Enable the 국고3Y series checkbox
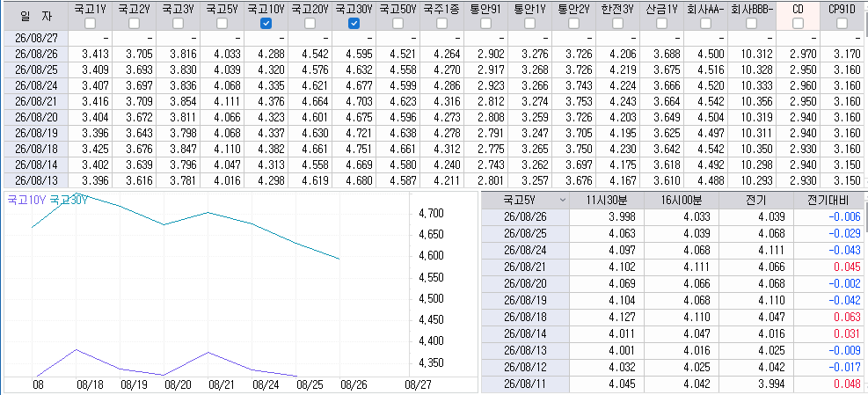This screenshot has height=395, width=868. tap(179, 23)
